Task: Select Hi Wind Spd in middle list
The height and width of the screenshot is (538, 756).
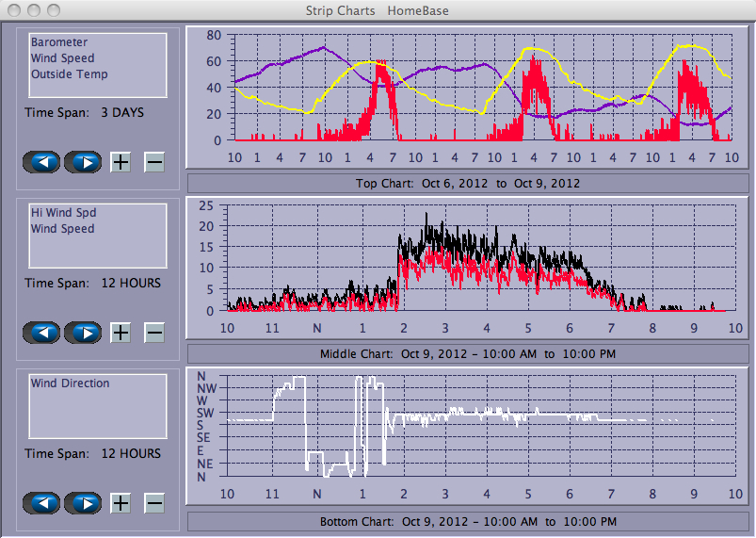Action: [63, 213]
